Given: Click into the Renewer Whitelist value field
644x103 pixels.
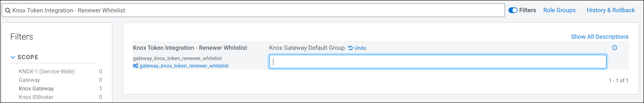Looking at the screenshot, I should coord(437,62).
